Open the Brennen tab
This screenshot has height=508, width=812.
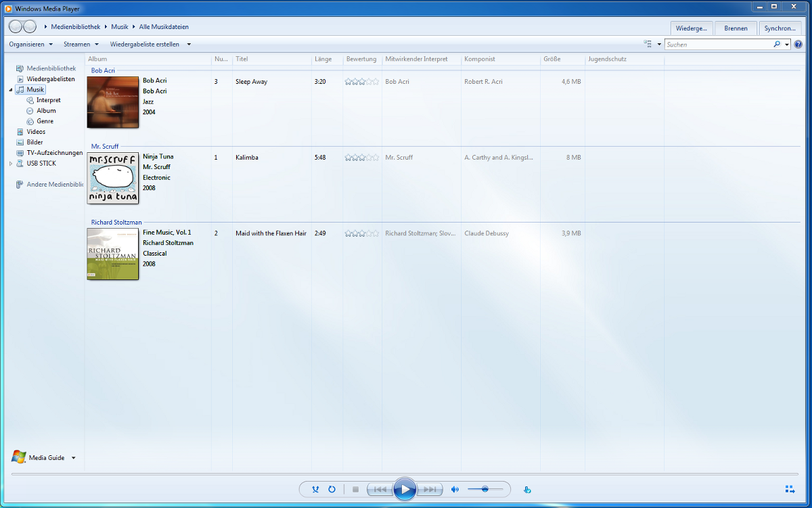736,28
